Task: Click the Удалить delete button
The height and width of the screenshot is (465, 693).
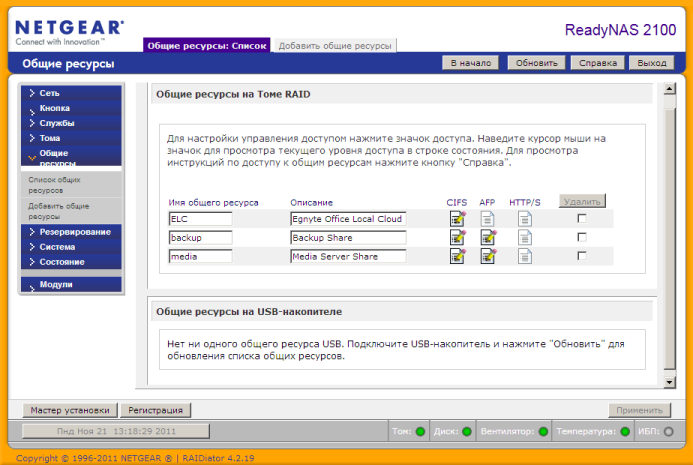Action: point(582,201)
